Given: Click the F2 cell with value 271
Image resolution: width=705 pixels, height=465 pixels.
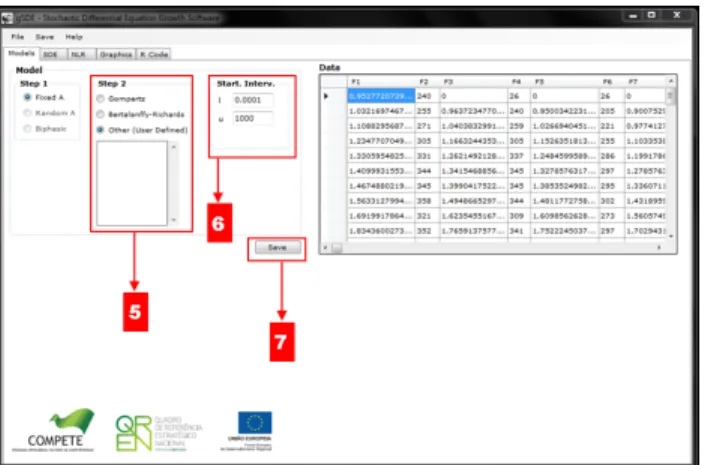Looking at the screenshot, I should coord(427,126).
